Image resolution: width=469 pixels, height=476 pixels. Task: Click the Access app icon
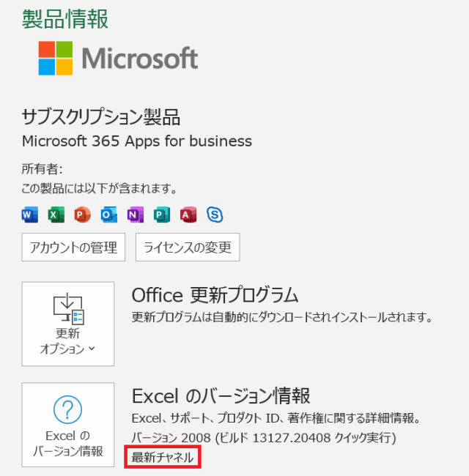click(188, 215)
